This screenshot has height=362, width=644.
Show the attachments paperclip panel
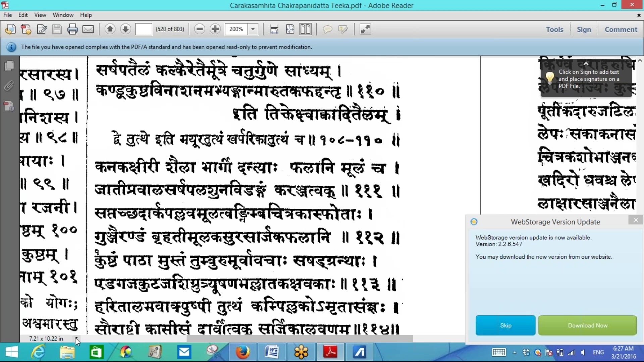pos(9,86)
